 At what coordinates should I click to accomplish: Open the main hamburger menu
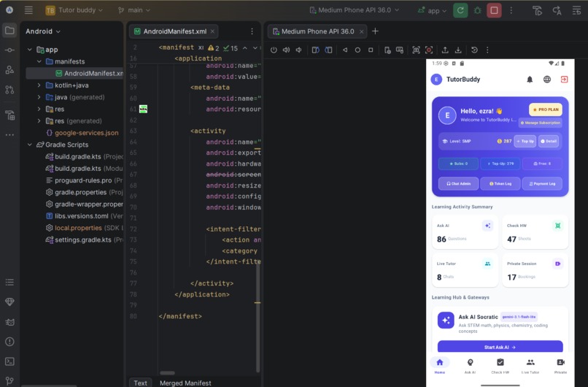coord(28,10)
